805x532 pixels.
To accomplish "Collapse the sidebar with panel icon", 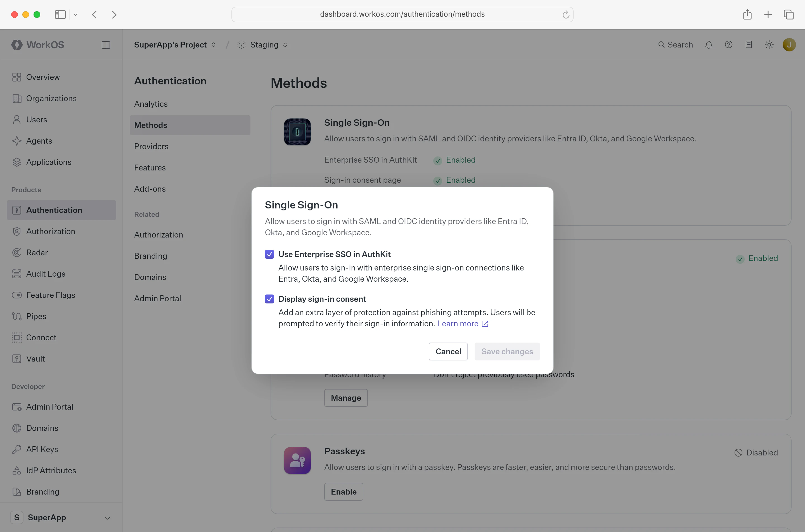I will pyautogui.click(x=106, y=45).
